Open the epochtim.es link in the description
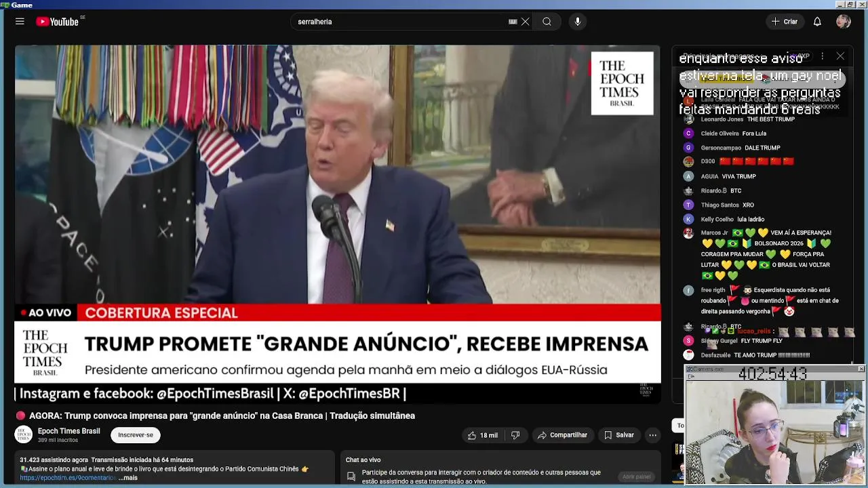Image resolution: width=868 pixels, height=488 pixels. (x=68, y=478)
